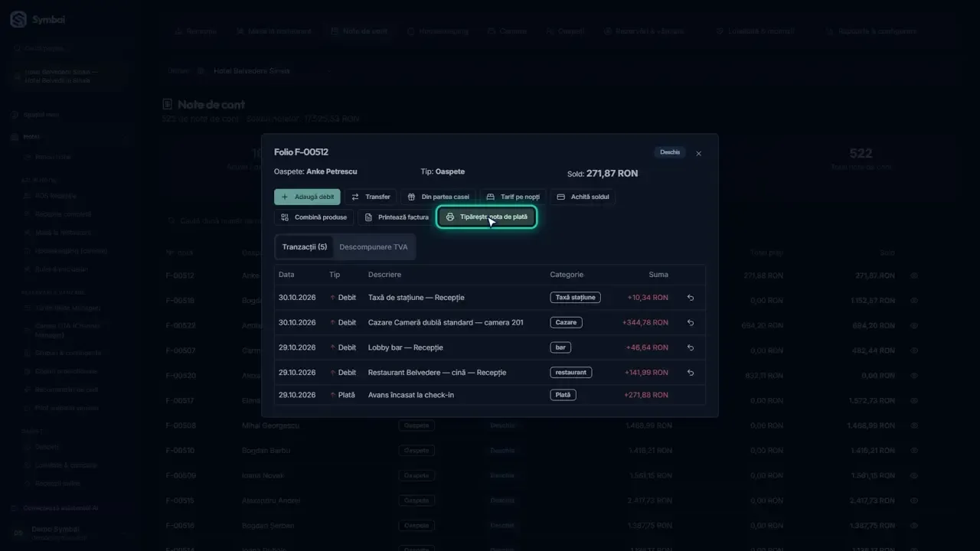Click the Categorie column header

click(x=567, y=275)
